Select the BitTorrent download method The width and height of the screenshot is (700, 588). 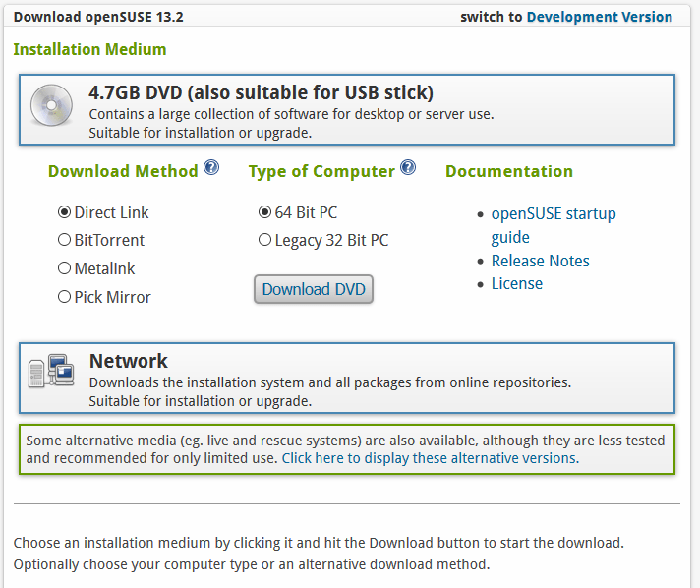[64, 240]
